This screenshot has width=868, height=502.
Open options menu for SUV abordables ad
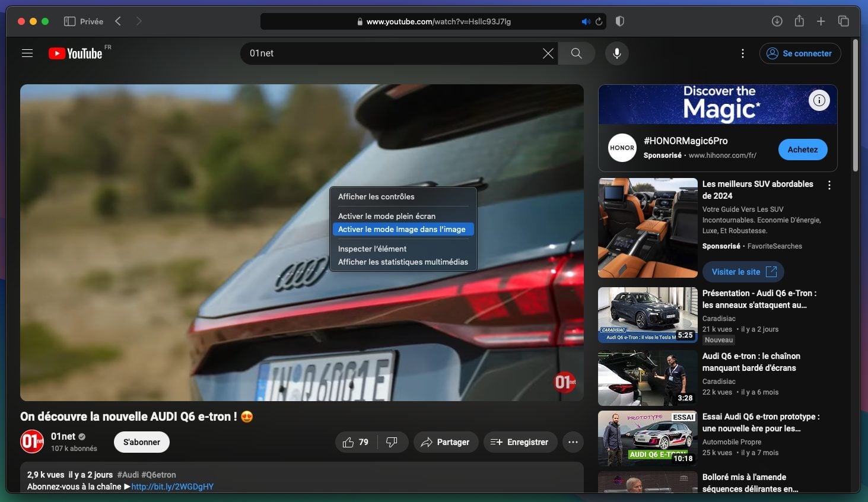[829, 185]
